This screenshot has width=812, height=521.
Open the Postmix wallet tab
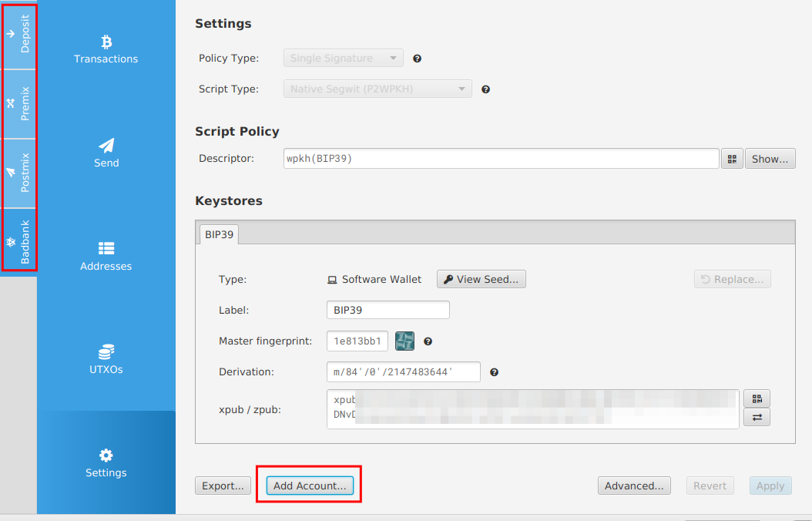[18, 173]
